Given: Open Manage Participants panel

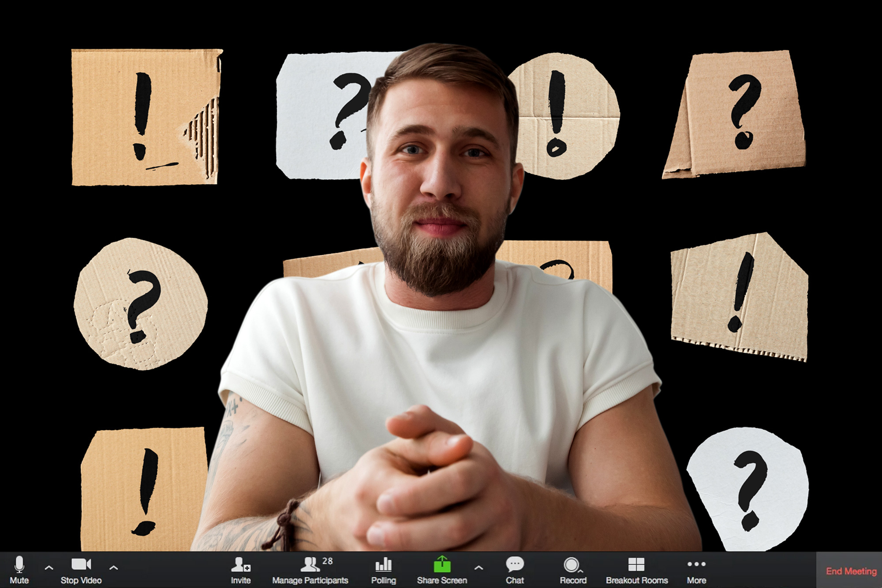Looking at the screenshot, I should [310, 570].
